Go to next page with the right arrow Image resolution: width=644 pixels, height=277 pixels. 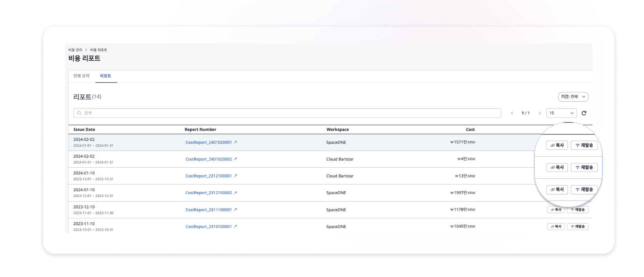pos(540,113)
